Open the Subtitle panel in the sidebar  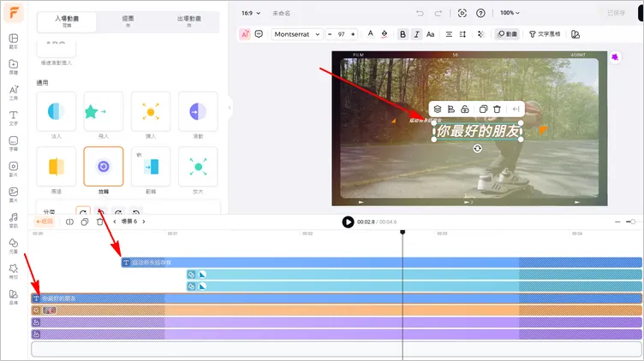tap(14, 143)
